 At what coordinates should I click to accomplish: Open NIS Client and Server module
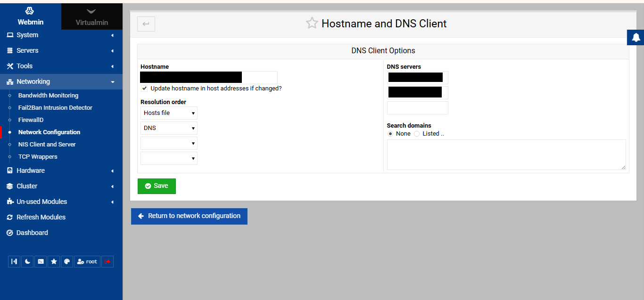click(47, 144)
